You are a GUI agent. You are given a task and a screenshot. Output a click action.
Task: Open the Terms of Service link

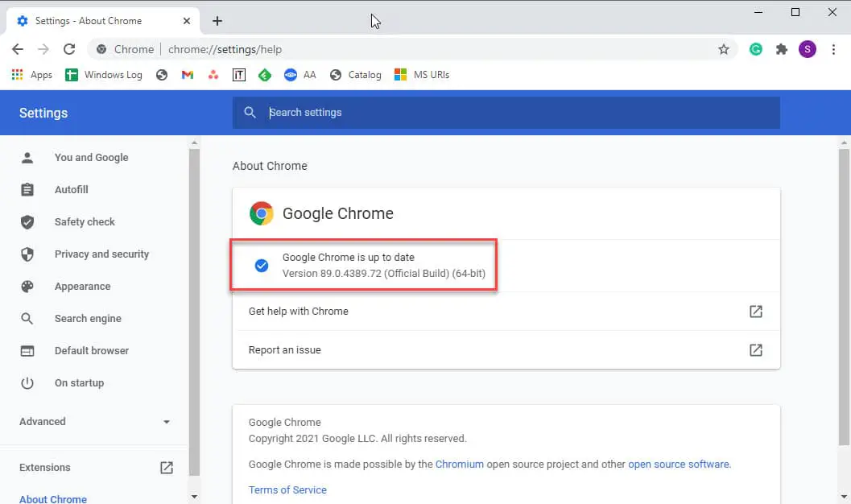tap(287, 490)
